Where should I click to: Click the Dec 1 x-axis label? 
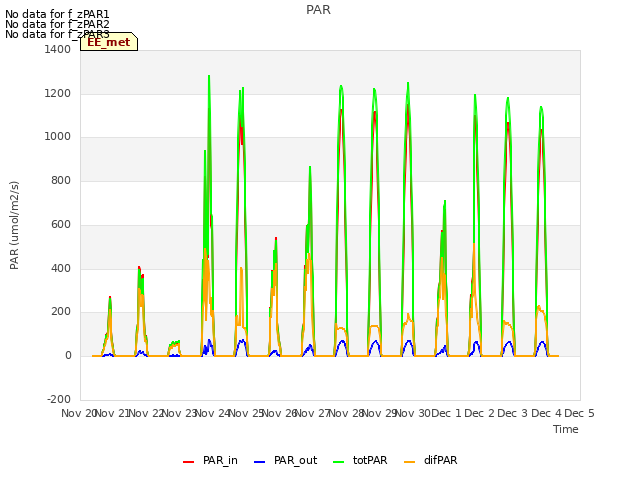point(446,413)
